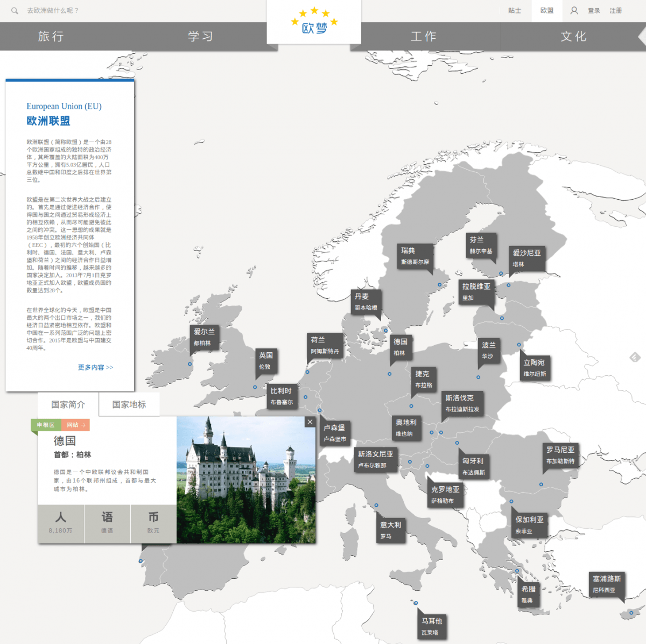This screenshot has width=646, height=644.
Task: Click the orange 网站 button
Action: point(75,425)
